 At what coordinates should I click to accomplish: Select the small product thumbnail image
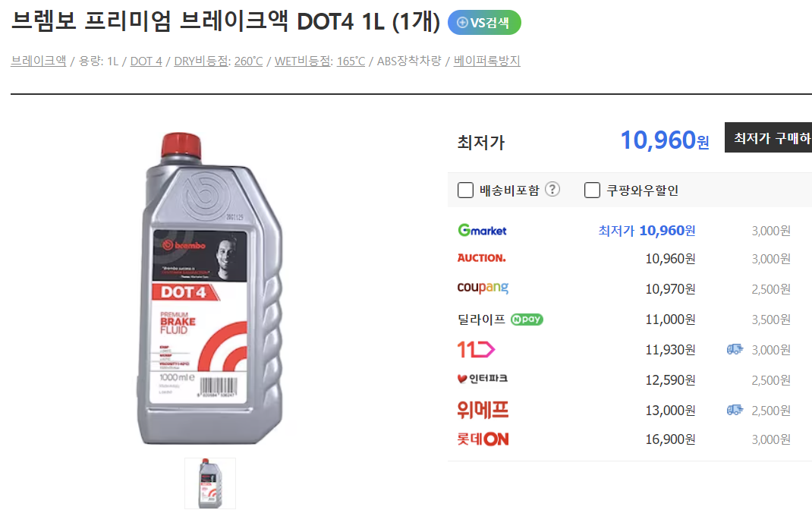pos(210,483)
